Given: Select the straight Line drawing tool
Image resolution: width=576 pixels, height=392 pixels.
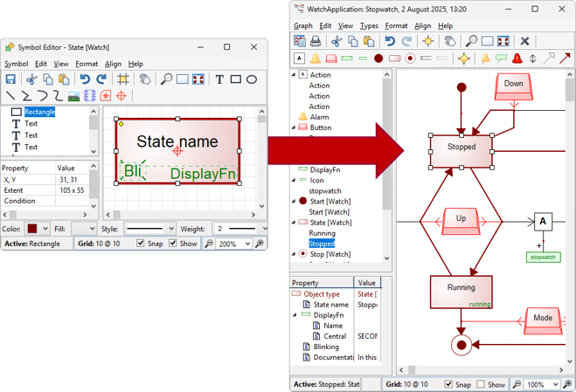Looking at the screenshot, I should [10, 96].
